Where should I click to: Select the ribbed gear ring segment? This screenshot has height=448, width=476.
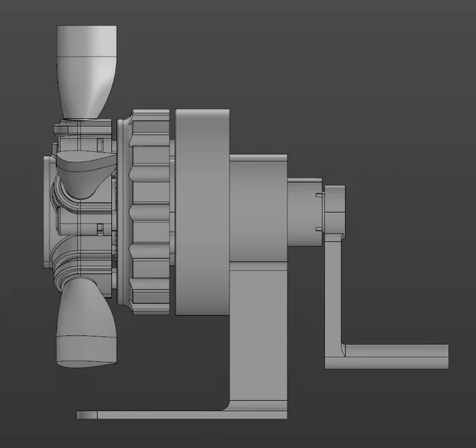click(x=151, y=212)
